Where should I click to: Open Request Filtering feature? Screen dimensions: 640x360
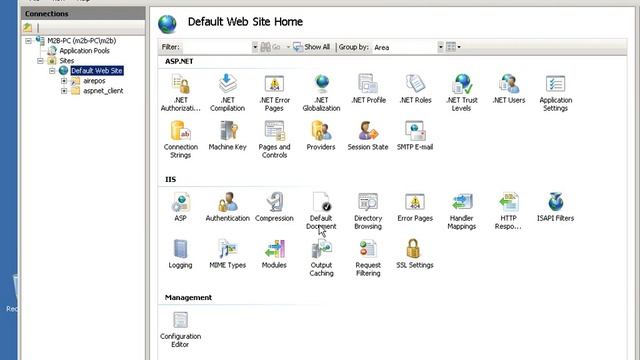coord(368,258)
